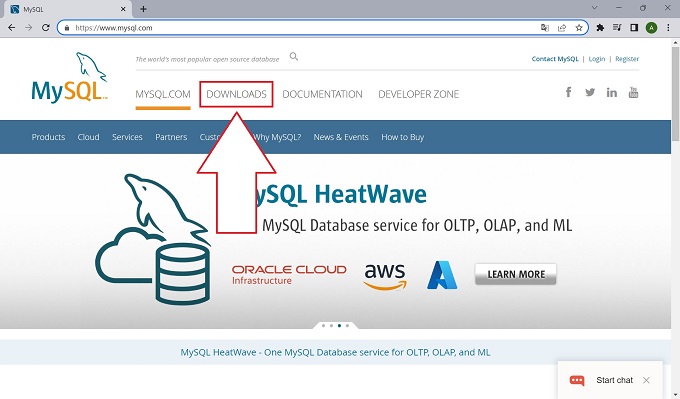Select the third carousel dot

[x=340, y=325]
